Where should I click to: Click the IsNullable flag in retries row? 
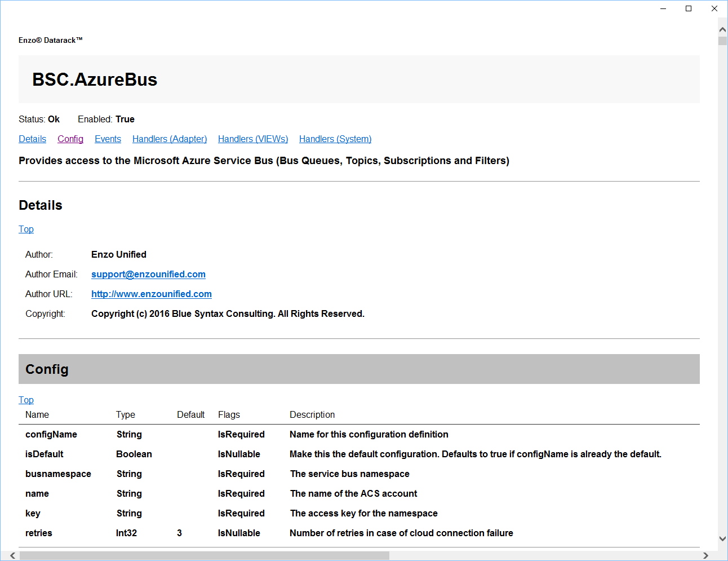coord(239,533)
